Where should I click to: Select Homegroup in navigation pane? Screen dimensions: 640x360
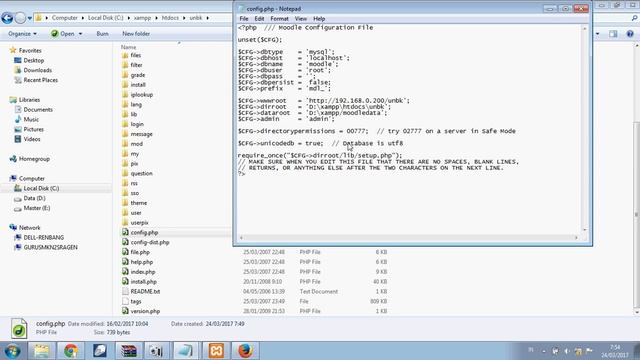point(34,159)
